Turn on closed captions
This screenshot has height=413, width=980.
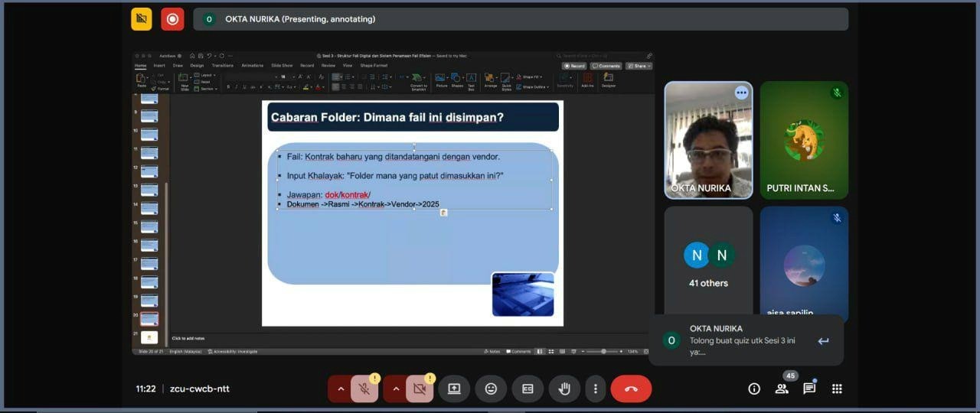[528, 389]
